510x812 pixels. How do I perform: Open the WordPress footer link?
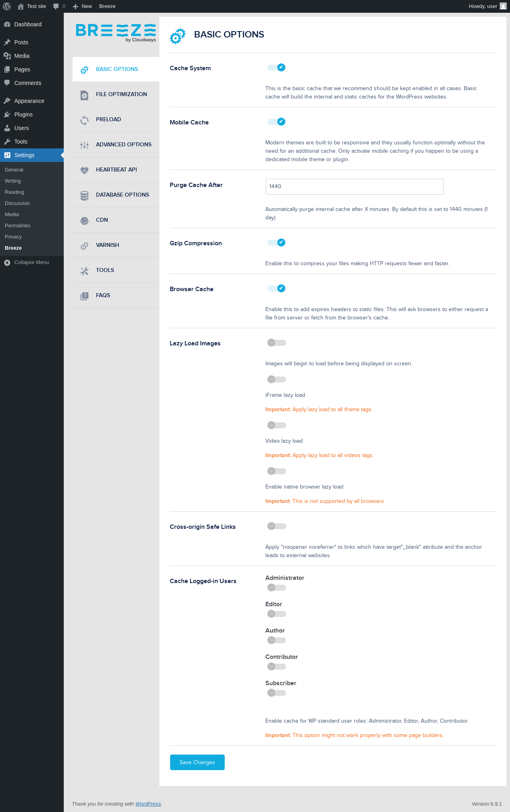click(x=148, y=804)
